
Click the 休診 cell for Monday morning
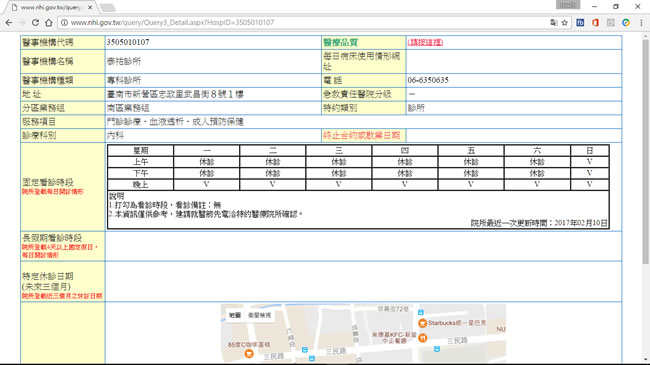click(206, 162)
